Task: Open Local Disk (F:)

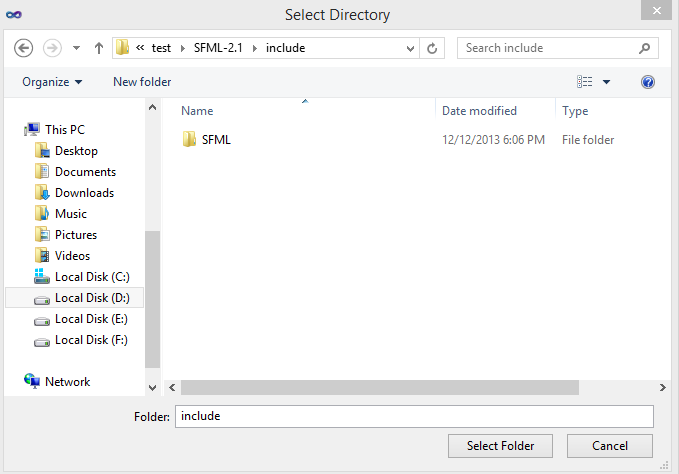Action: click(91, 340)
